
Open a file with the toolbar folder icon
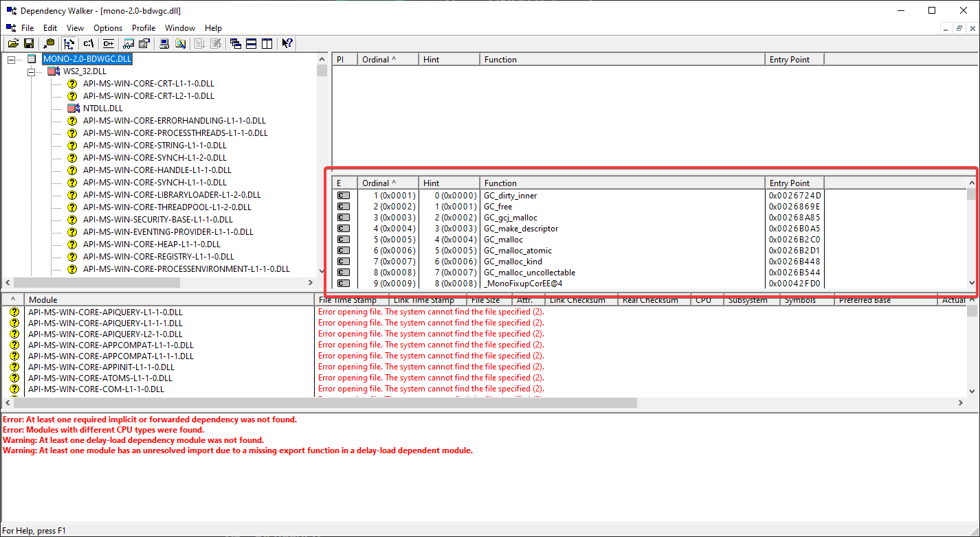coord(13,43)
